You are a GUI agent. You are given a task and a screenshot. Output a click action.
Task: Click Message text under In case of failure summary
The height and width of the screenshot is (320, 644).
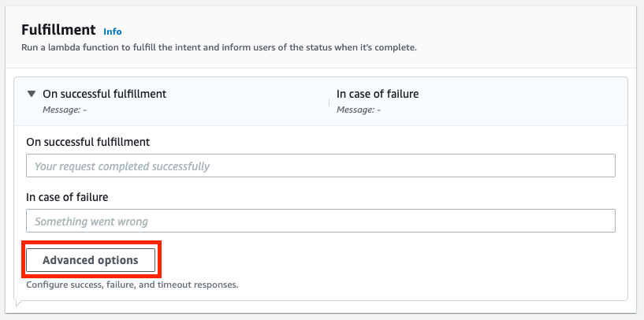coord(359,110)
